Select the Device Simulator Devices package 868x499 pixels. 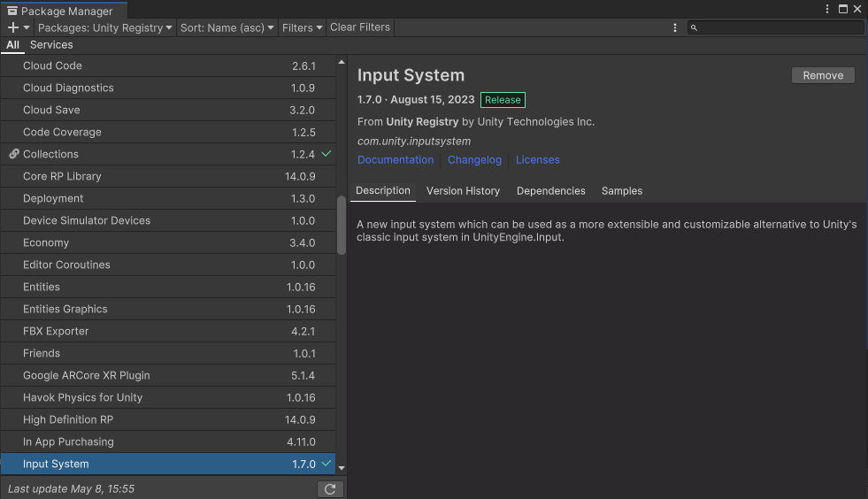click(168, 221)
